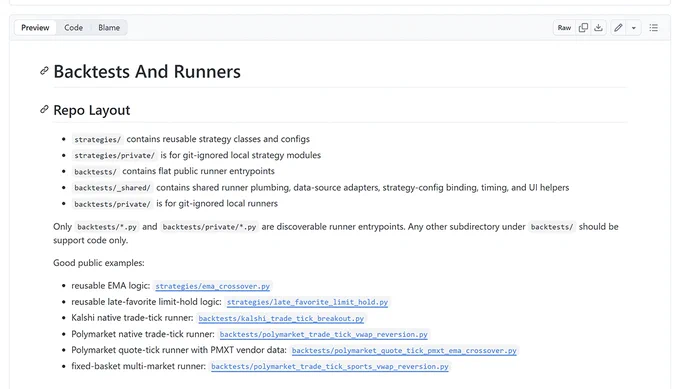
Task: Expand more edit options dropdown arrow
Action: 634,28
